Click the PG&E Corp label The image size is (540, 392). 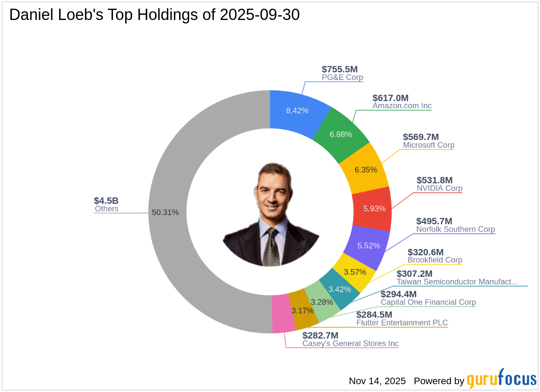[x=342, y=78]
